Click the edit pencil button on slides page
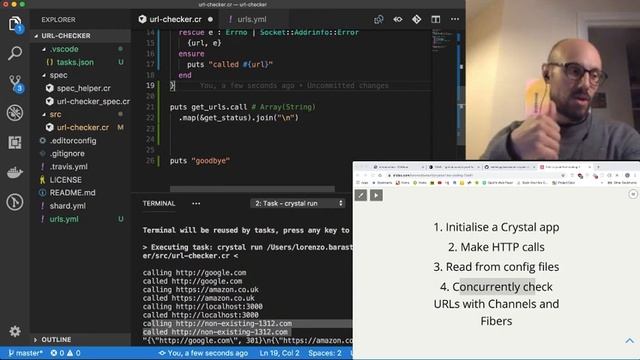 pos(361,195)
